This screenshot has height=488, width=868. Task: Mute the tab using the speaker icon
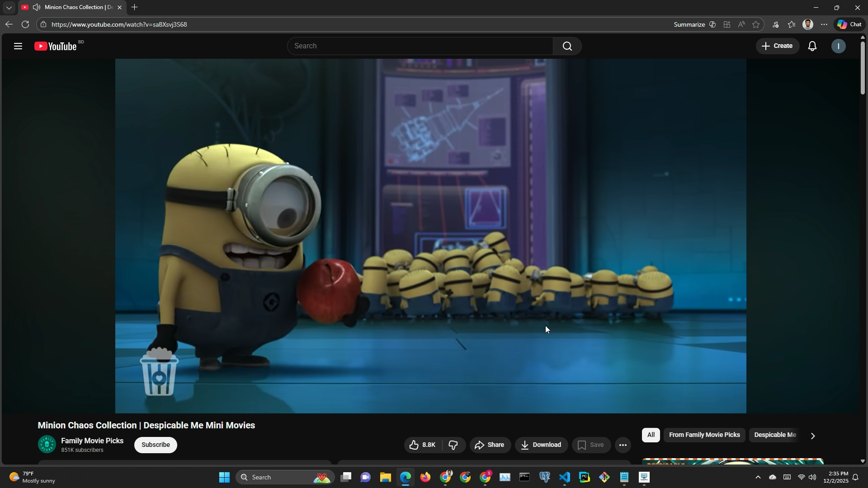(x=37, y=7)
